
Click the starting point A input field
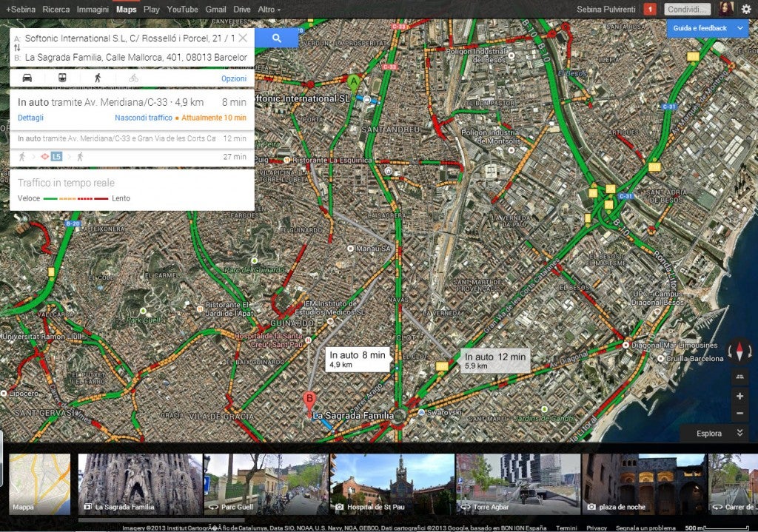coord(130,38)
